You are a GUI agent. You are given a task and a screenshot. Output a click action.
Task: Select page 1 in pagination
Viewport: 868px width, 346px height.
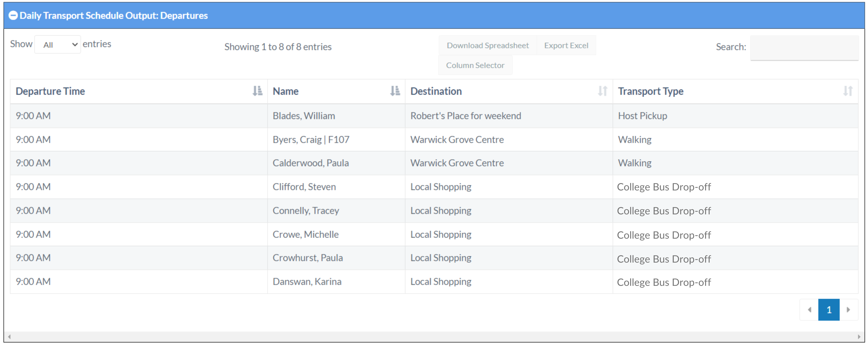[829, 310]
